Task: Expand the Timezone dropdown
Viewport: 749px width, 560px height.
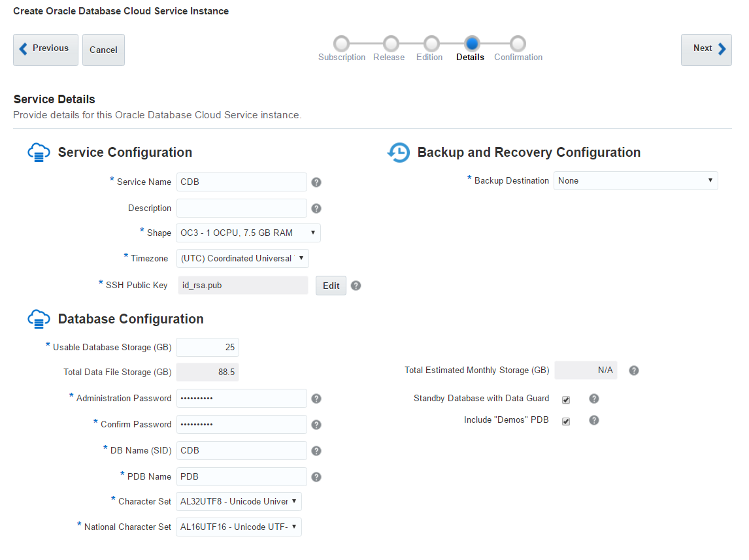Action: pyautogui.click(x=242, y=258)
